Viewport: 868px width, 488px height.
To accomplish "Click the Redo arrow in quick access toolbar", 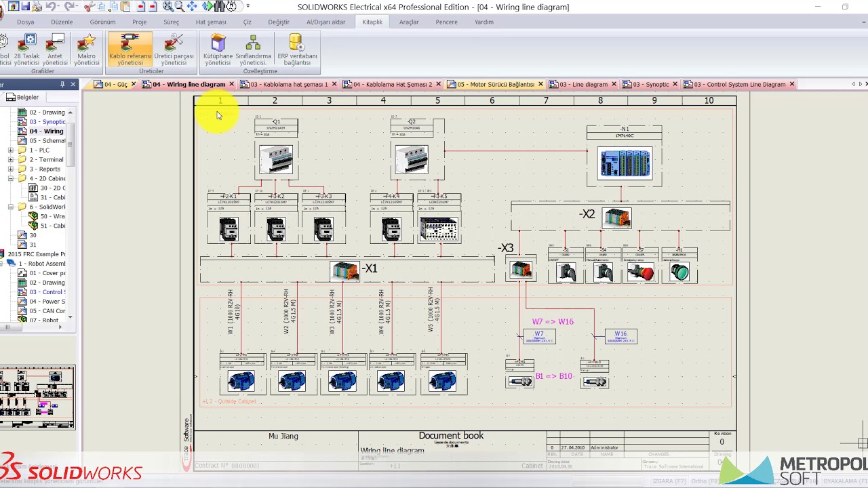I will 71,7.
